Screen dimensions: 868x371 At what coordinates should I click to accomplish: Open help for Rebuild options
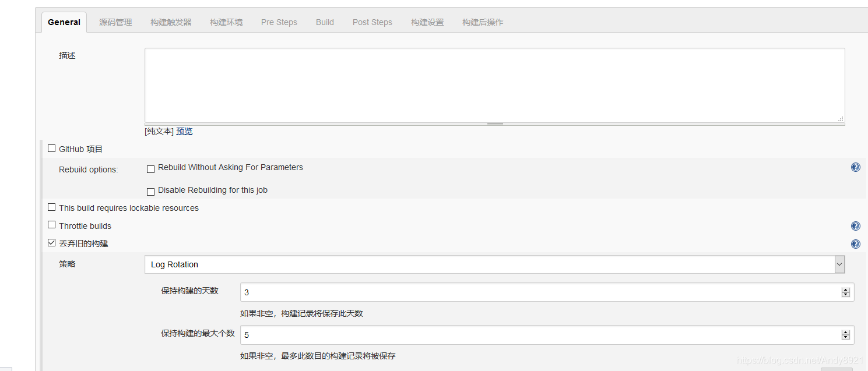(x=855, y=167)
